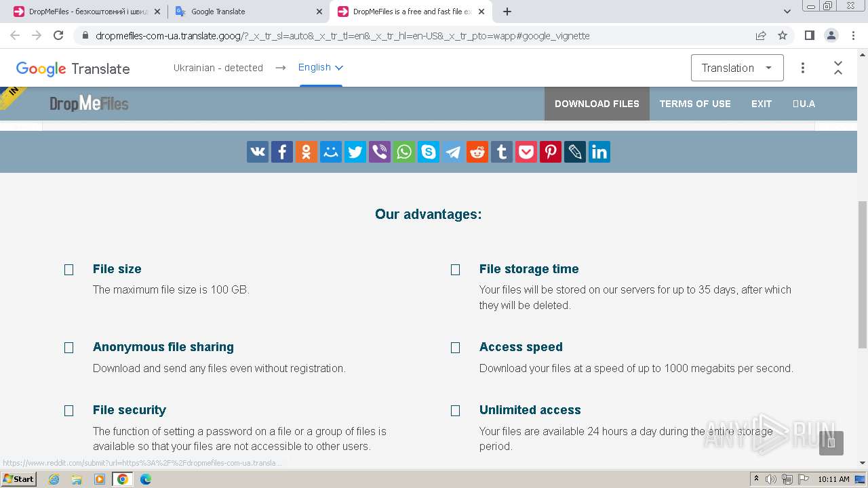This screenshot has width=868, height=488.
Task: Reload the current page
Action: point(58,35)
